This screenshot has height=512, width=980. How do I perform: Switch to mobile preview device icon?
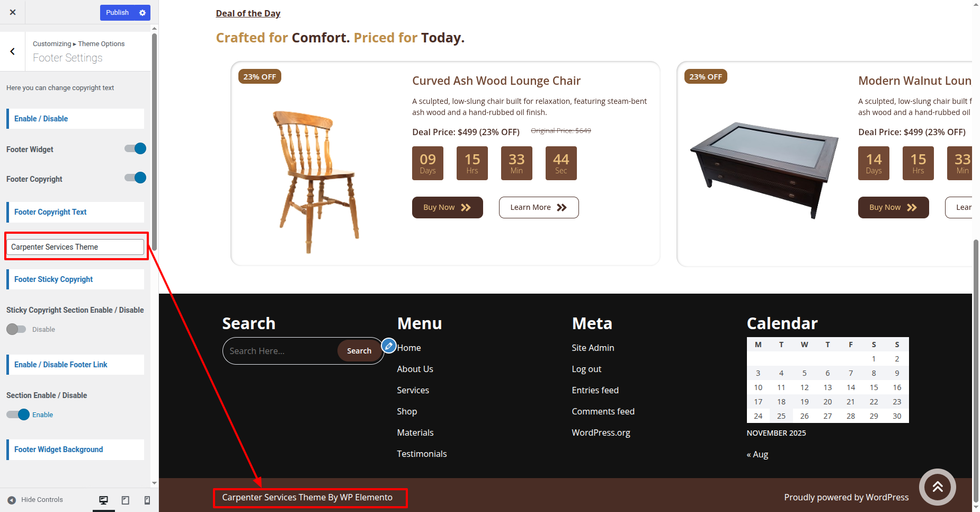tap(147, 500)
